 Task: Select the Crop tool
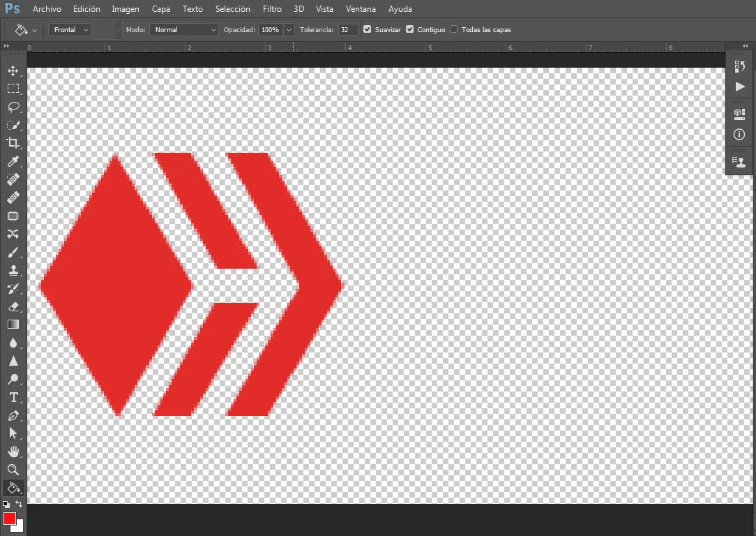click(x=13, y=143)
